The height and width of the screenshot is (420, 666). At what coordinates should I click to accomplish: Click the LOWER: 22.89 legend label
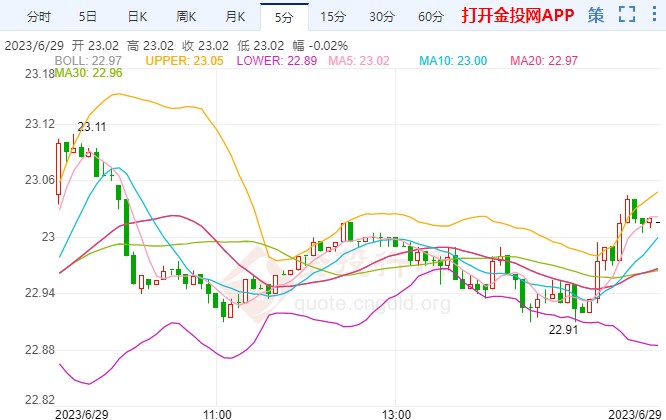(x=277, y=61)
